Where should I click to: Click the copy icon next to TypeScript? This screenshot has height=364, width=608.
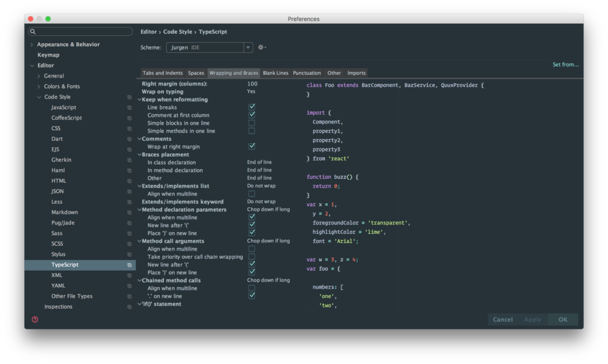(129, 265)
